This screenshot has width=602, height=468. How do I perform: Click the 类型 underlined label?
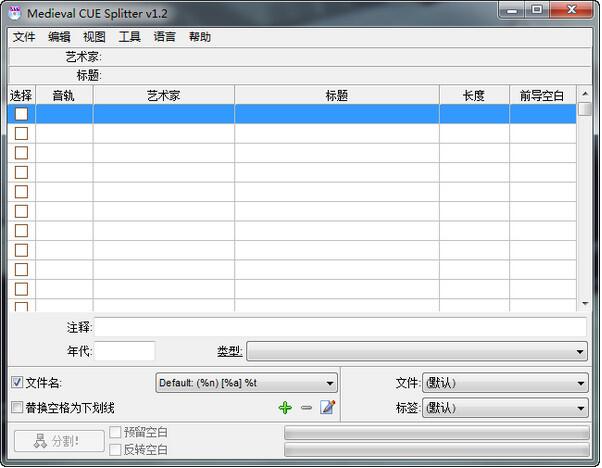pos(230,351)
